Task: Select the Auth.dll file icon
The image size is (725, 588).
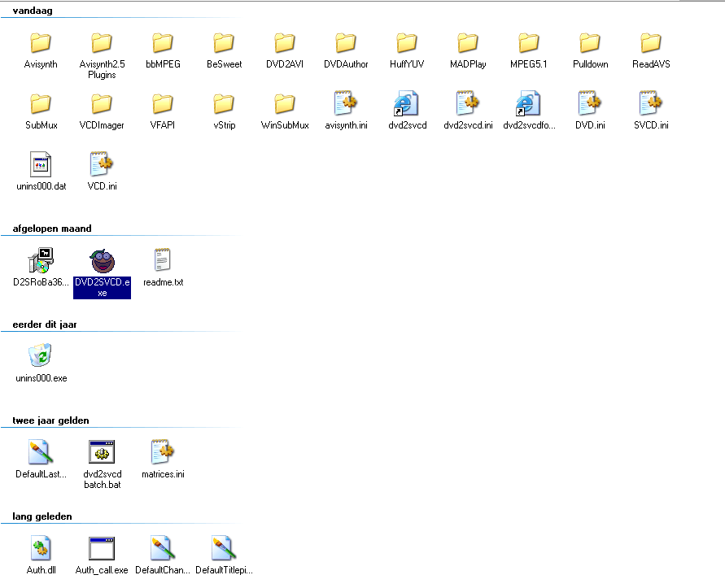Action: (x=41, y=548)
